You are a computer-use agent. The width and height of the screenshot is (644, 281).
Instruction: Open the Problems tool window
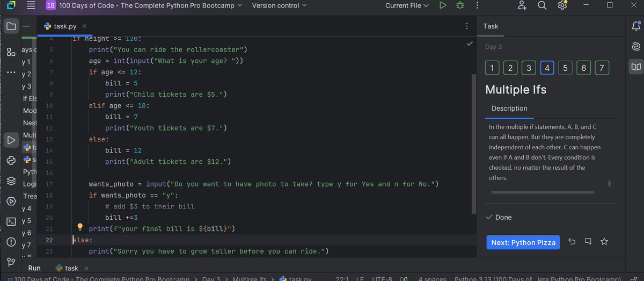(x=10, y=242)
